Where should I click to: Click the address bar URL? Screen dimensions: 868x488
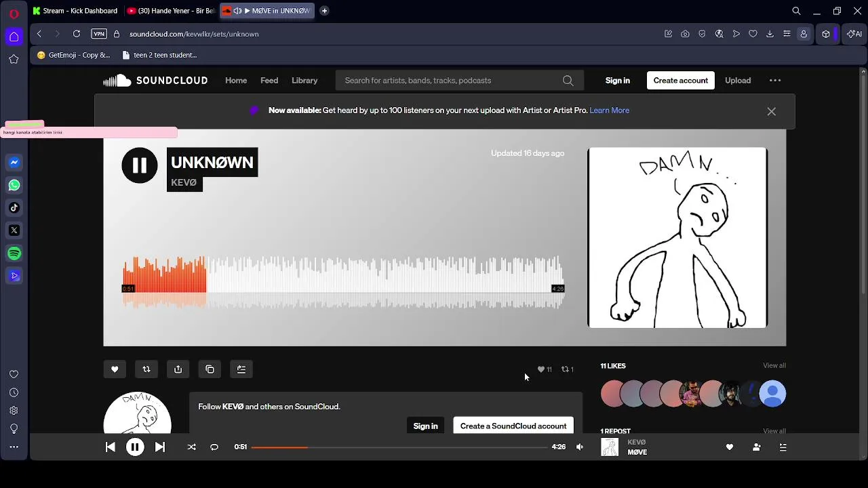point(194,34)
